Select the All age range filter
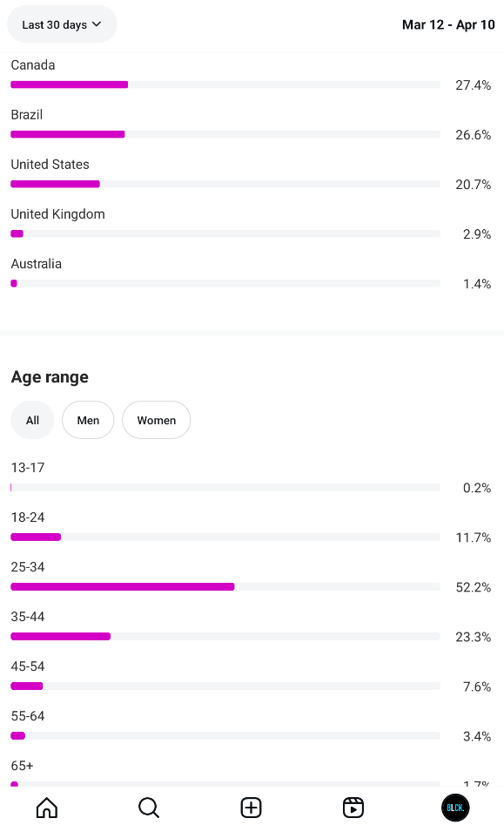The height and width of the screenshot is (825, 504). 32,420
